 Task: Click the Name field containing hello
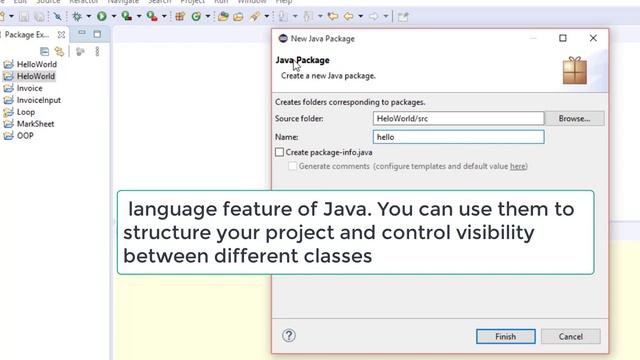[x=458, y=137]
